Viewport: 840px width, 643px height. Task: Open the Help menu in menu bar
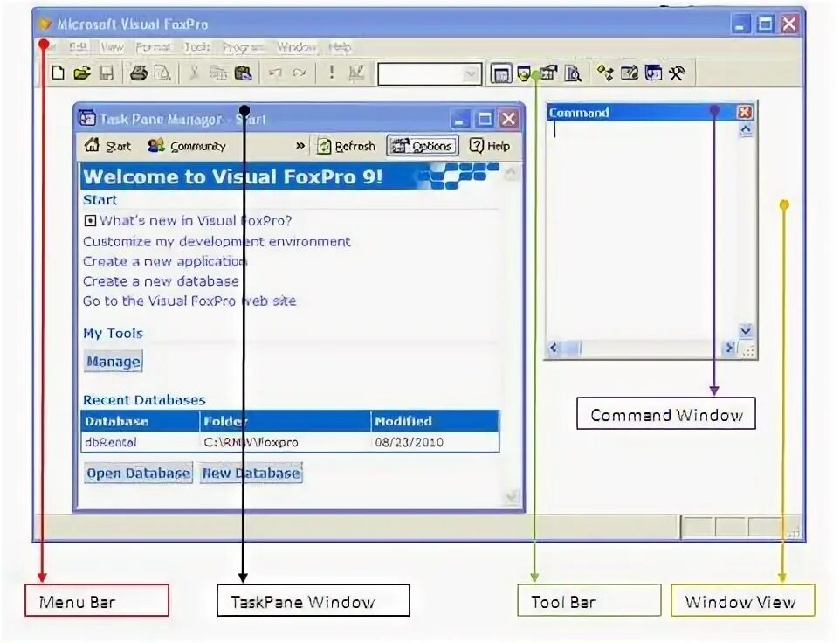(x=340, y=47)
